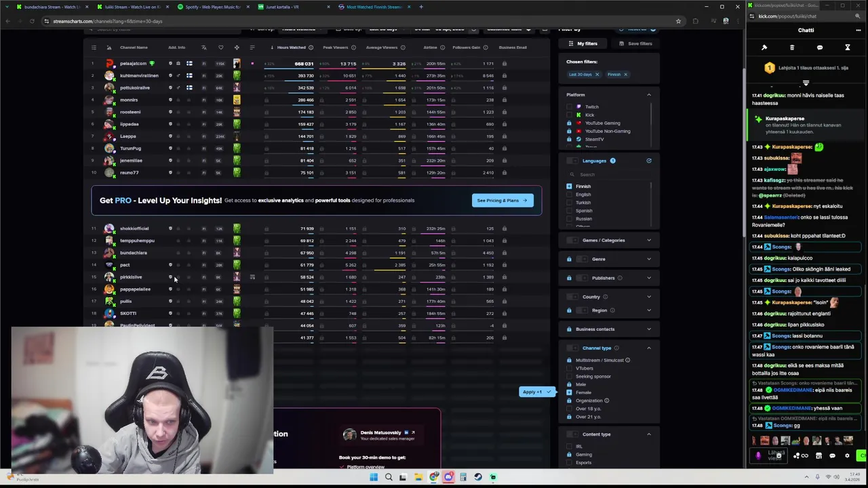Expand the Country filter section
The image size is (868, 488).
[x=649, y=297]
